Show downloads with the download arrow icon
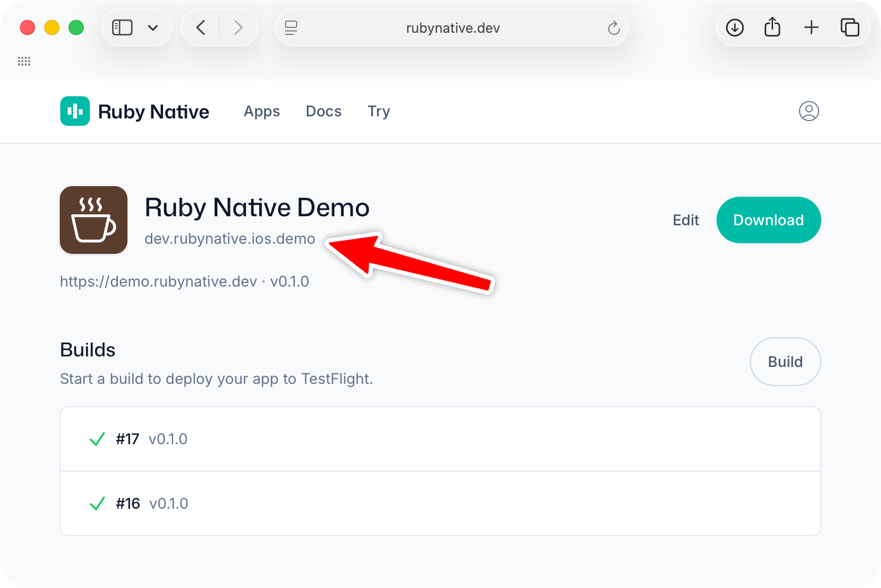 coord(735,27)
